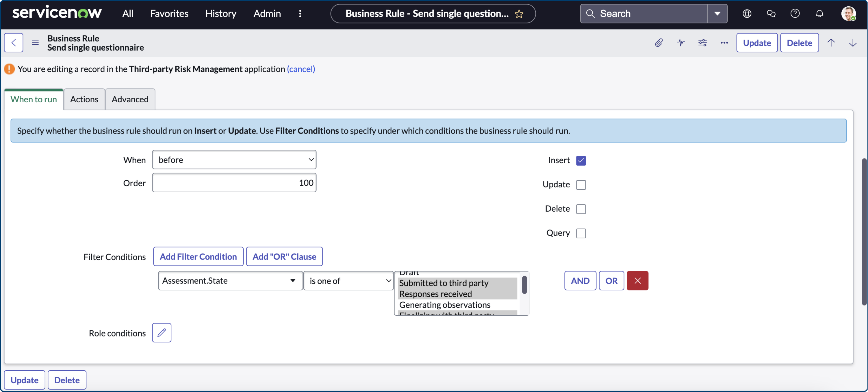Open the Admin menu
The image size is (868, 392).
coord(267,14)
